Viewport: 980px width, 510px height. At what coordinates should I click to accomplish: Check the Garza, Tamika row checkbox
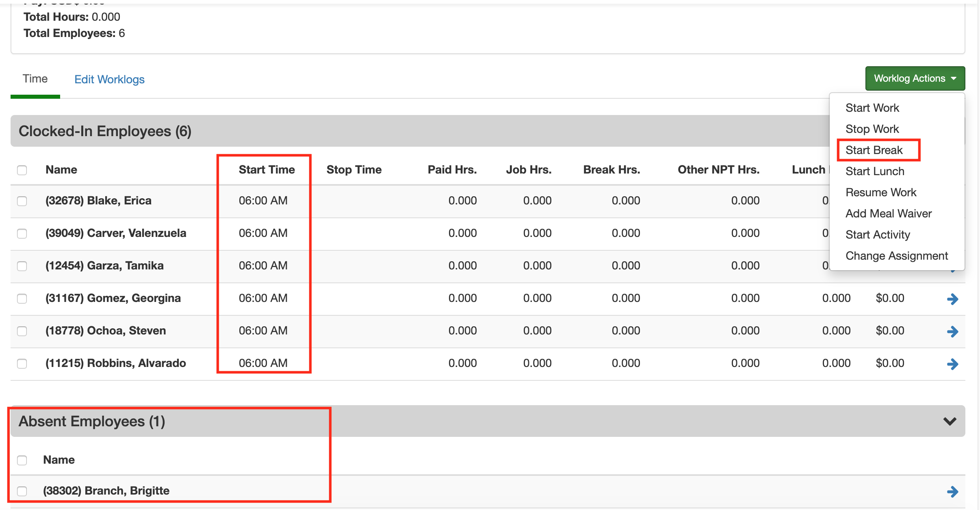click(22, 266)
